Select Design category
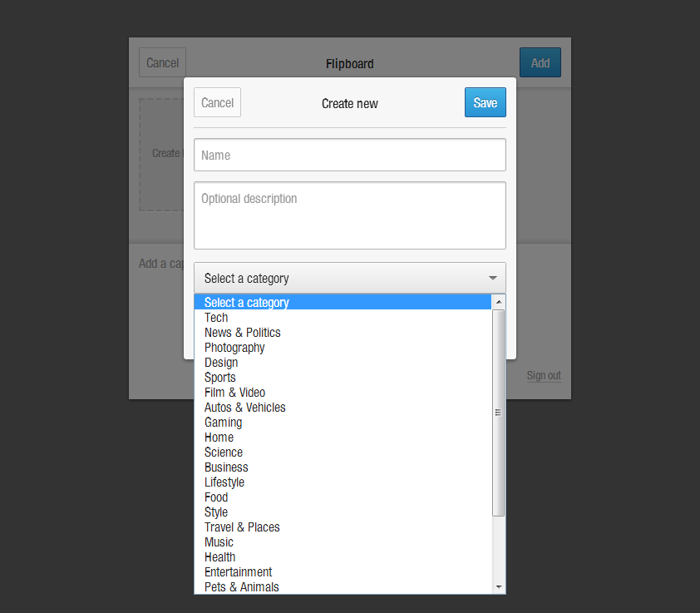The image size is (700, 613). 343,363
